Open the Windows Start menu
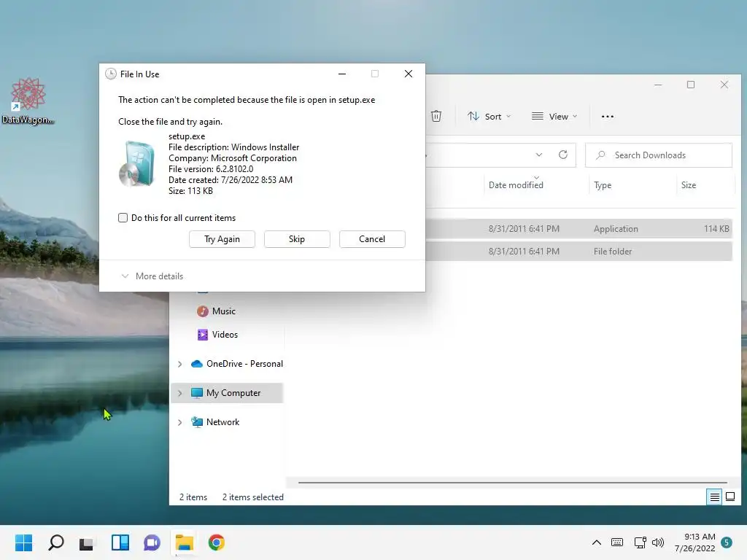747x560 pixels. pos(23,542)
